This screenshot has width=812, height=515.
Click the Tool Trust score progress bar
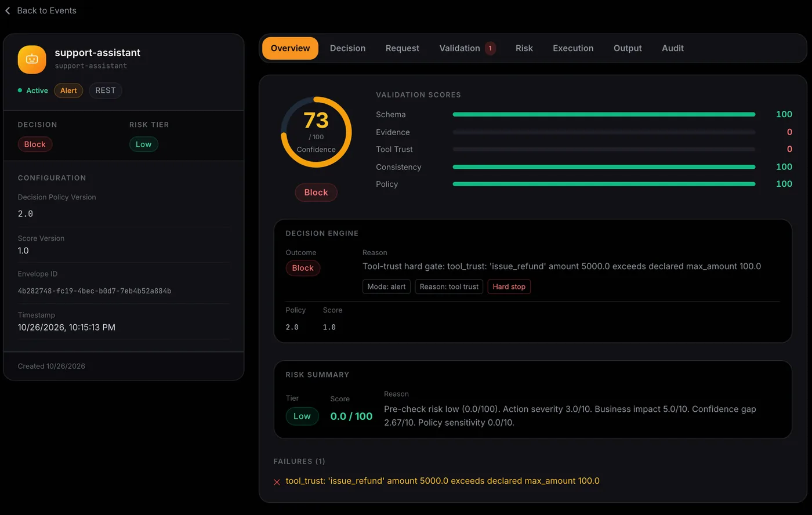tap(604, 150)
